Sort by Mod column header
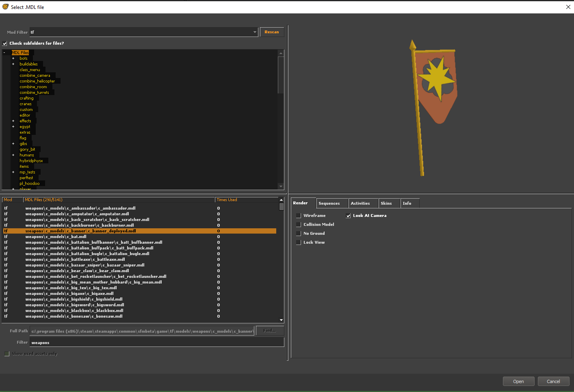 click(x=13, y=200)
